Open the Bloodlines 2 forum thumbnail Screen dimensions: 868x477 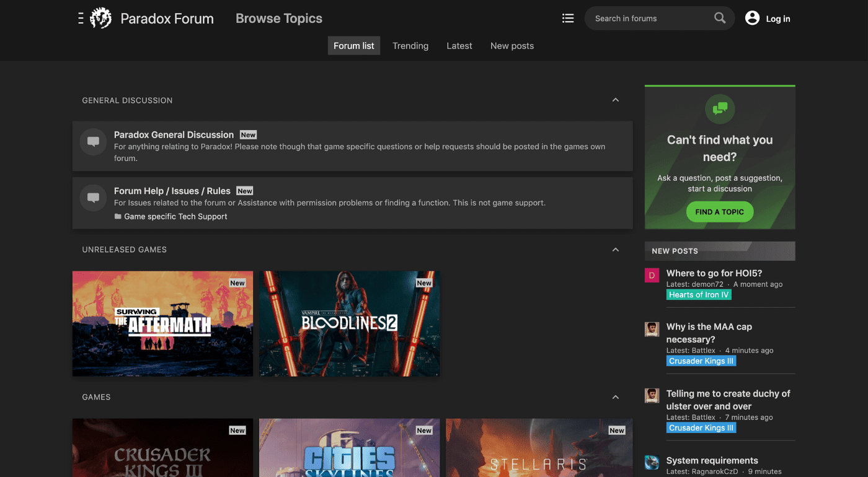tap(350, 323)
